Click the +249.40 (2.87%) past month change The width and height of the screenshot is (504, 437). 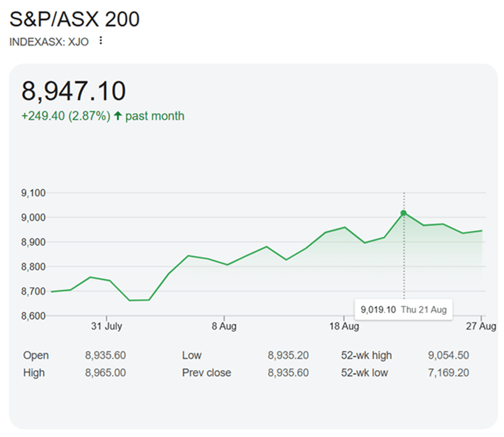coord(103,116)
